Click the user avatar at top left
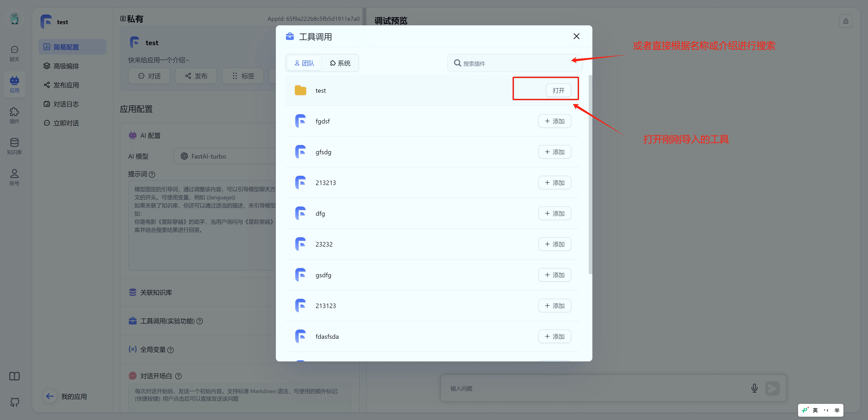Image resolution: width=868 pixels, height=420 pixels. coord(14,19)
